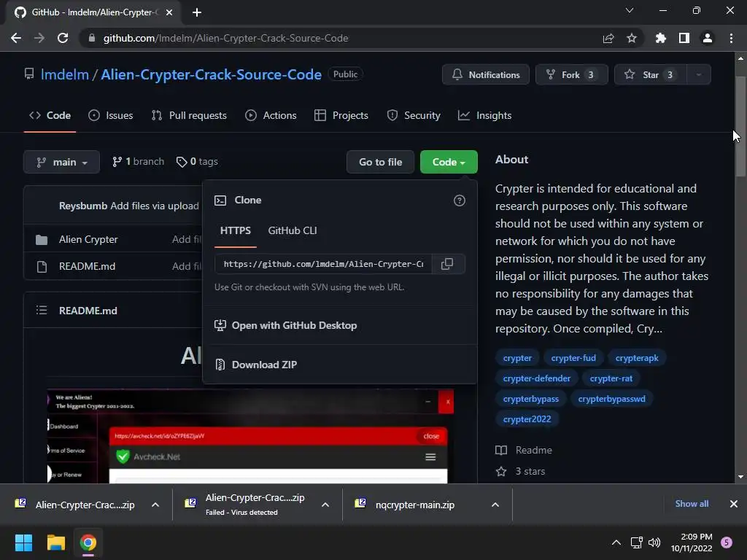Image resolution: width=747 pixels, height=560 pixels.
Task: Click the crypterapk topic tag
Action: coord(637,358)
